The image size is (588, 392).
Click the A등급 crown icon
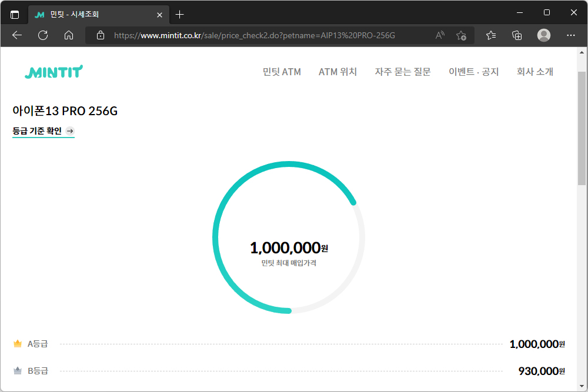(18, 344)
